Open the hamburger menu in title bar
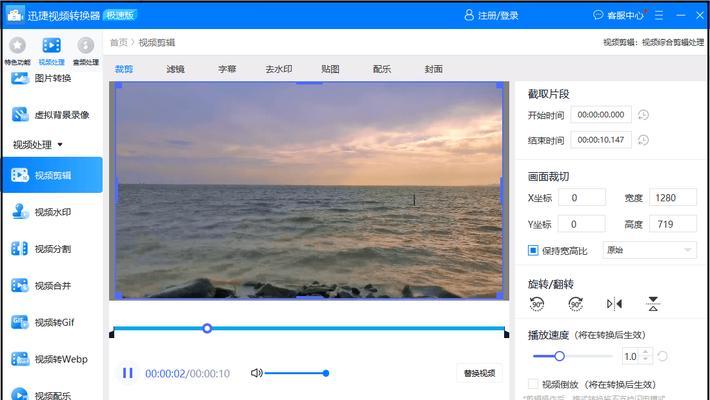The image size is (710, 400). point(659,15)
